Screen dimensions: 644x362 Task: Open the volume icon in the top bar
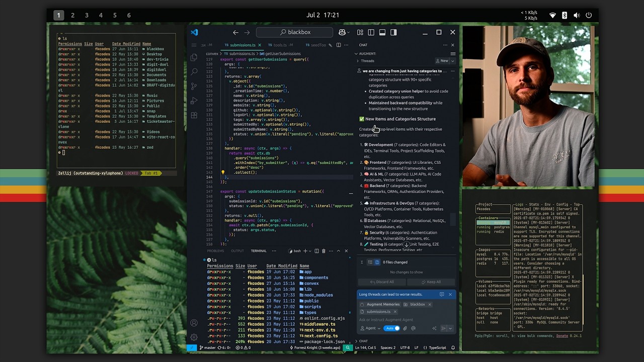(x=577, y=15)
